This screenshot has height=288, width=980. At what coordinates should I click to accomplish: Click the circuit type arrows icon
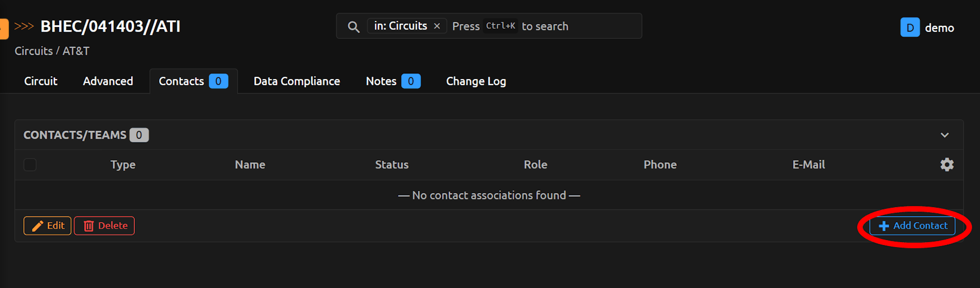24,26
